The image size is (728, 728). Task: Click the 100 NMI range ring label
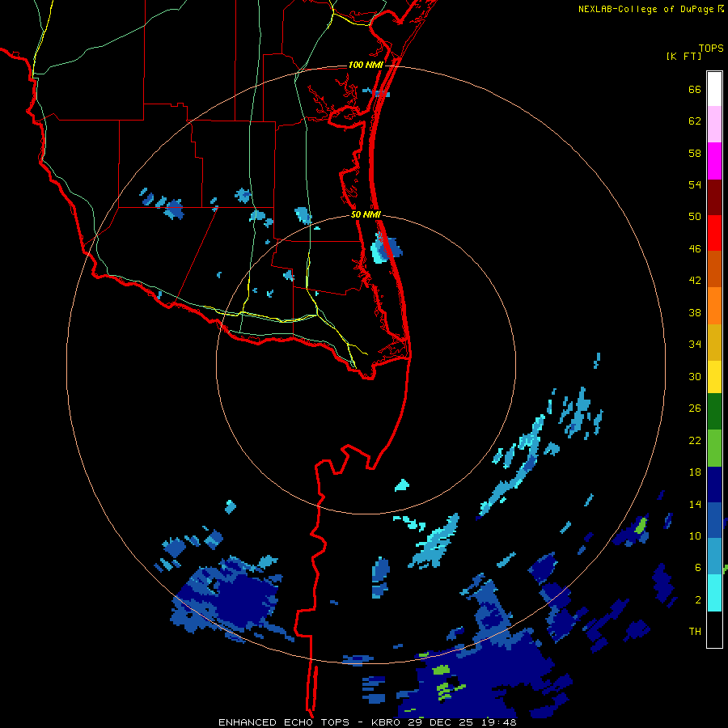click(366, 65)
